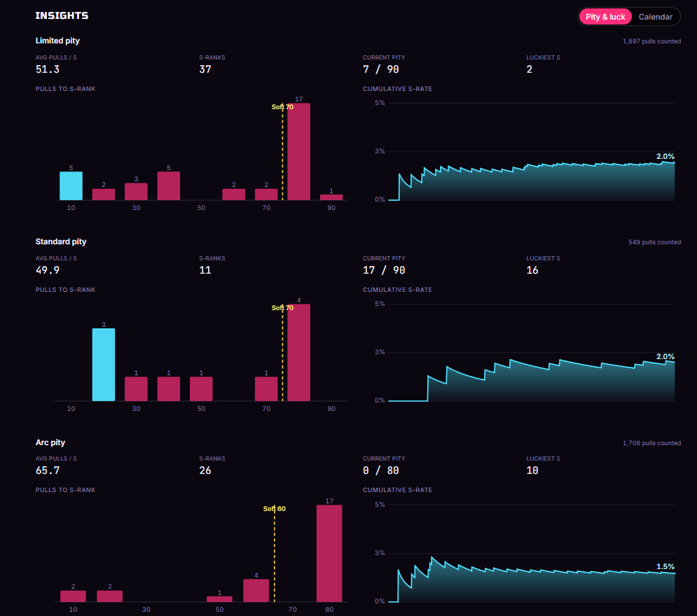
Task: Click the cyan bar in Limited pity chart
Action: click(x=71, y=185)
